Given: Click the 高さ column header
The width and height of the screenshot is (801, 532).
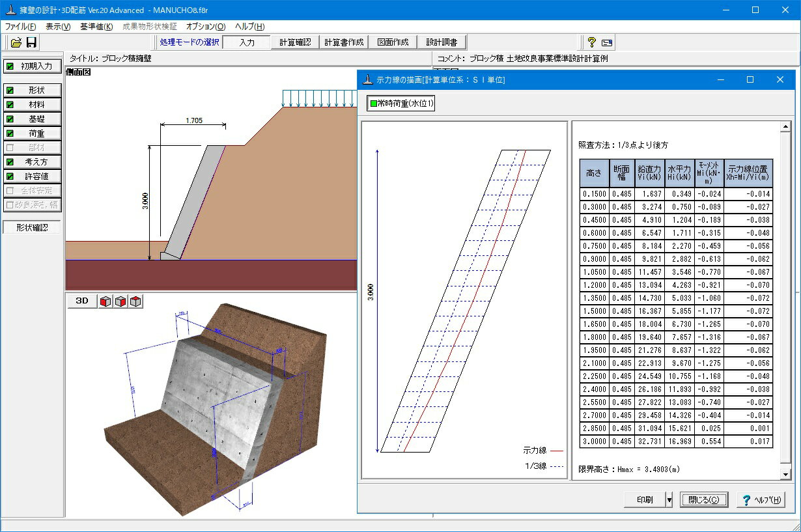Looking at the screenshot, I should [595, 173].
